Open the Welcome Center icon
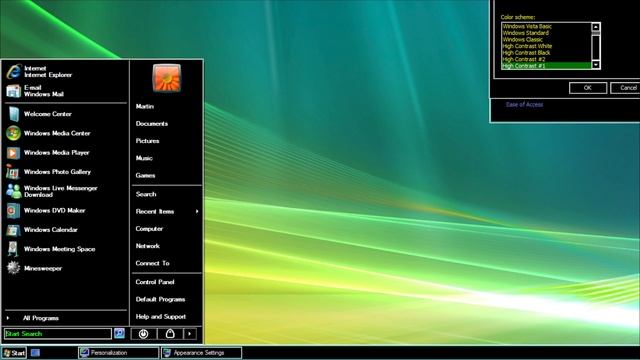The height and width of the screenshot is (360, 640). pyautogui.click(x=13, y=114)
